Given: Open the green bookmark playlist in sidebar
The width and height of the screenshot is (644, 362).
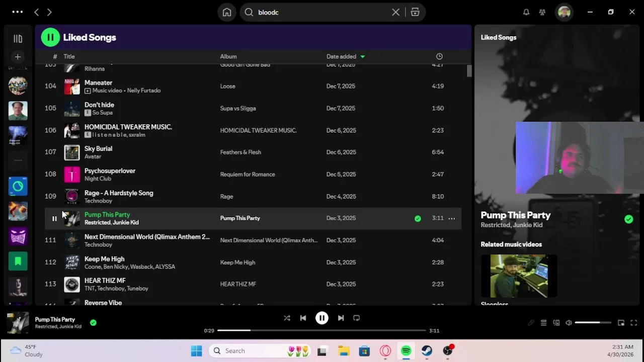Looking at the screenshot, I should coord(18,261).
